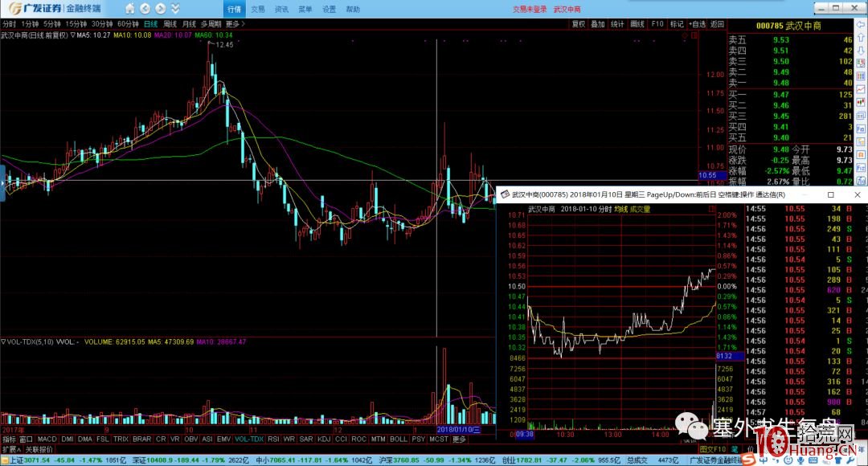
Task: Click the 创业 index value 1782.81
Action: point(527,460)
